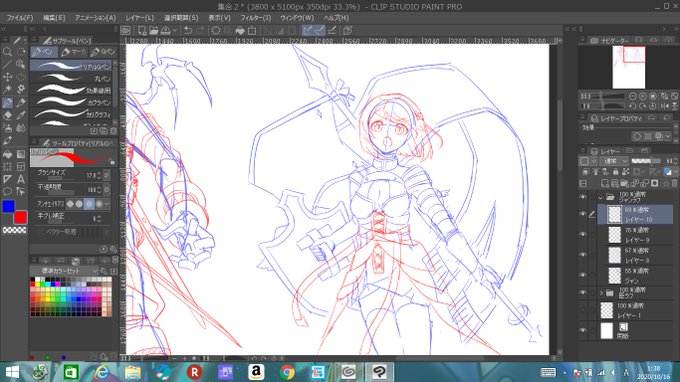Select the レイヤー 9 layer thumbnail
The width and height of the screenshot is (680, 382).
tap(615, 235)
